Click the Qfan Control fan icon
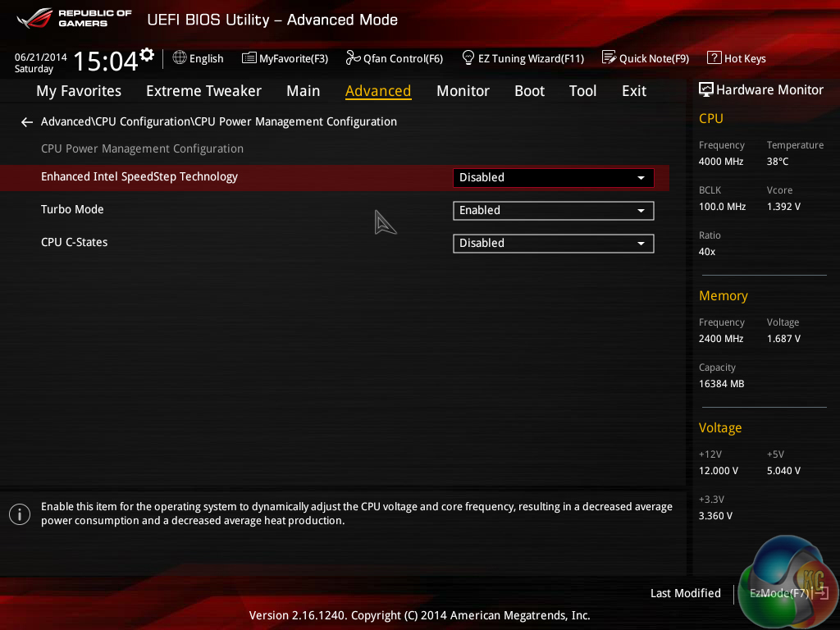The width and height of the screenshot is (840, 630). [x=353, y=57]
